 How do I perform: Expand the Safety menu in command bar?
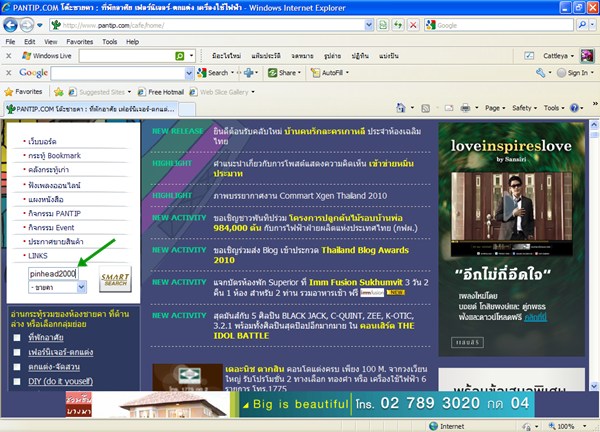[525, 108]
